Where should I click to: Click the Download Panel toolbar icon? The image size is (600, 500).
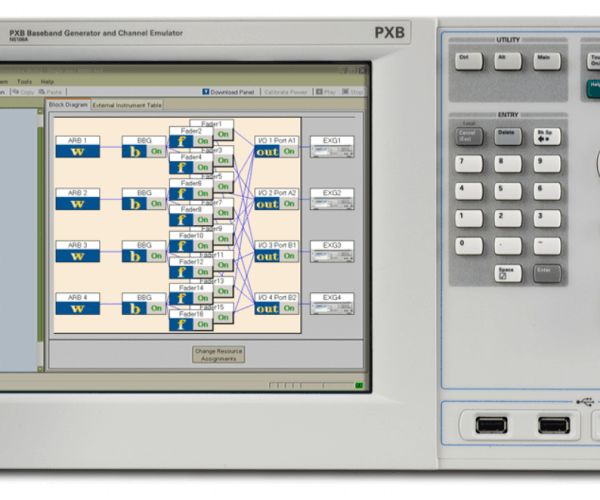pos(205,92)
